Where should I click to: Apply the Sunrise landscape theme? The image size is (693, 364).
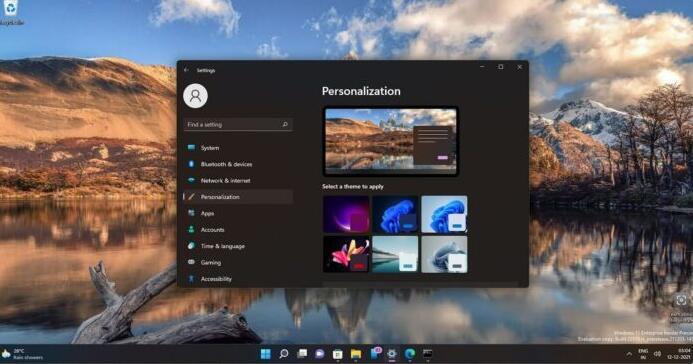[395, 254]
